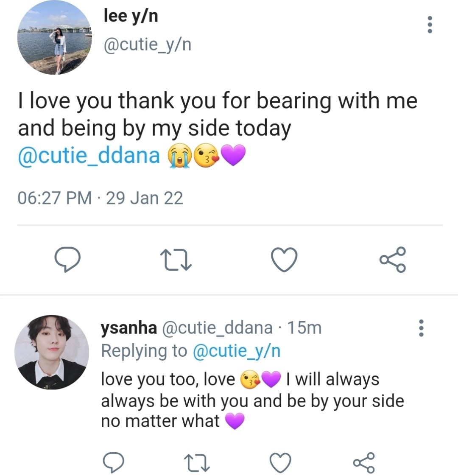
Task: Open lee y/n's profile picture
Action: click(x=54, y=38)
